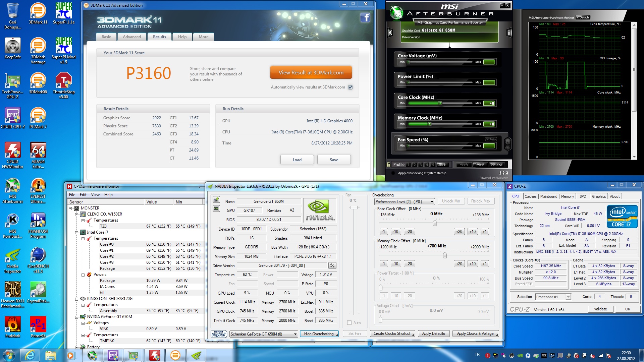Click the Base Clock Offset slider handle
Image resolution: width=644 pixels, height=362 pixels.
point(434,223)
